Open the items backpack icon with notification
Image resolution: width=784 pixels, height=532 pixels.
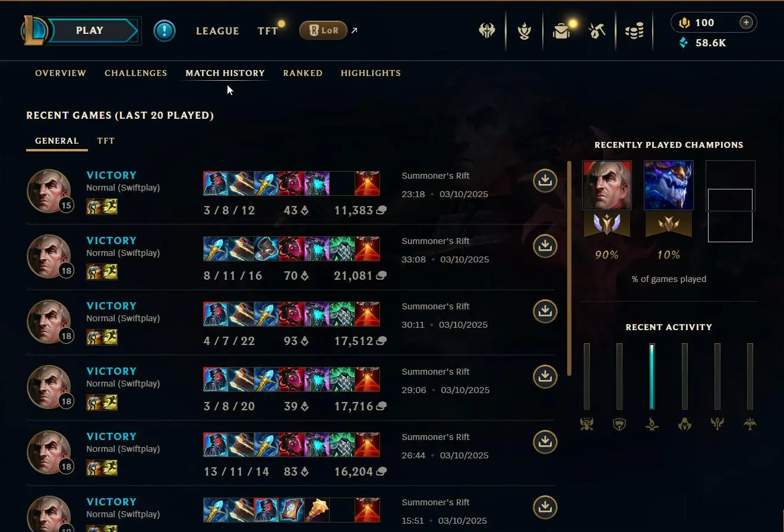click(562, 30)
